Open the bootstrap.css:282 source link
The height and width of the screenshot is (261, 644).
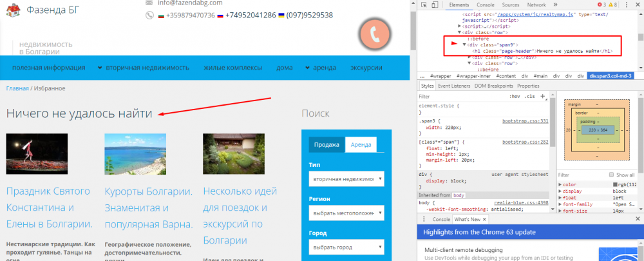(526, 142)
